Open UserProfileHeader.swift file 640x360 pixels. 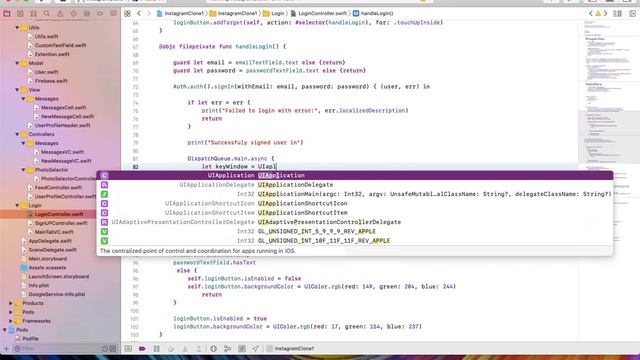click(62, 126)
